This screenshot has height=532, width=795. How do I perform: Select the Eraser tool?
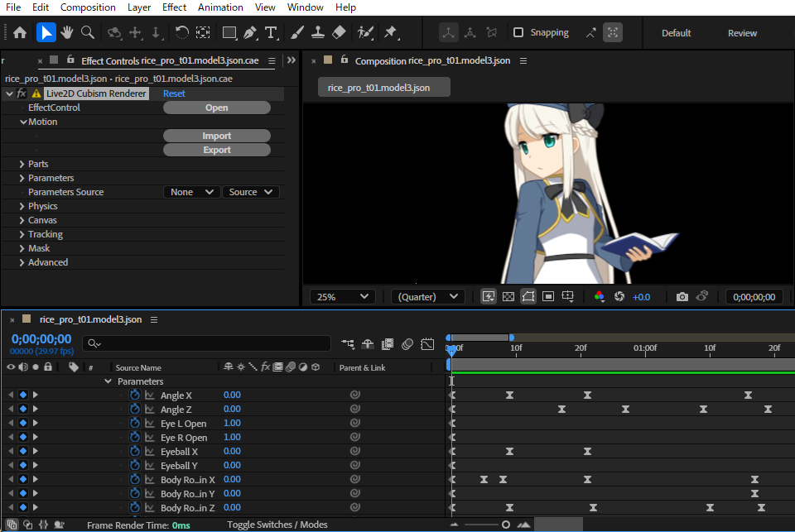click(339, 33)
